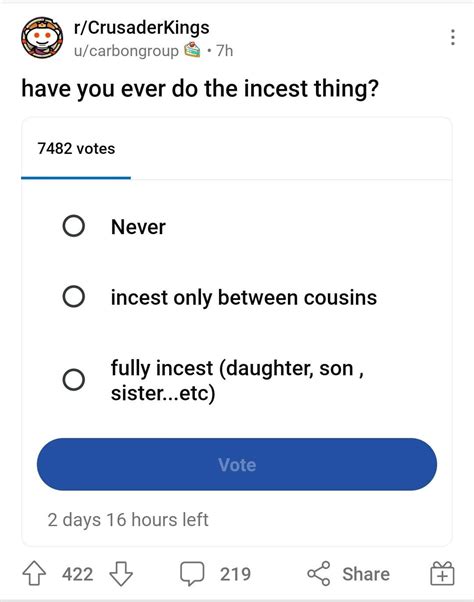474x602 pixels.
Task: Open the three-dot post options menu
Action: point(453,38)
